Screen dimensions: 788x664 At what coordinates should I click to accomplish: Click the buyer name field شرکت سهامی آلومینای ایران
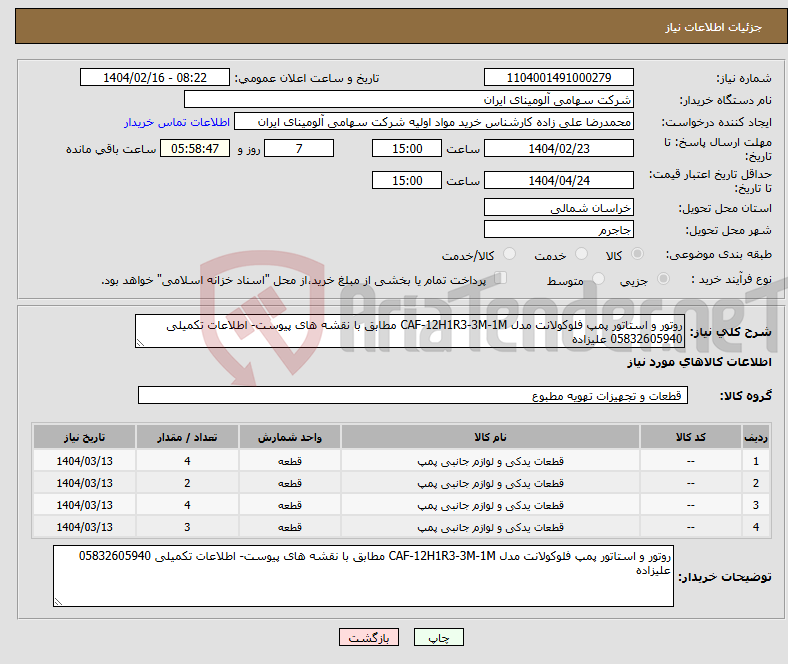(409, 100)
